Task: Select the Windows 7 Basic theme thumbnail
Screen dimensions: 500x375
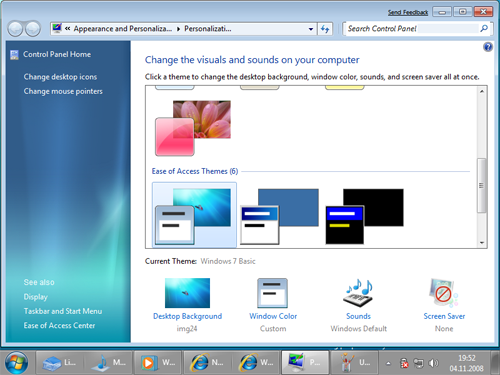Action: pos(194,215)
